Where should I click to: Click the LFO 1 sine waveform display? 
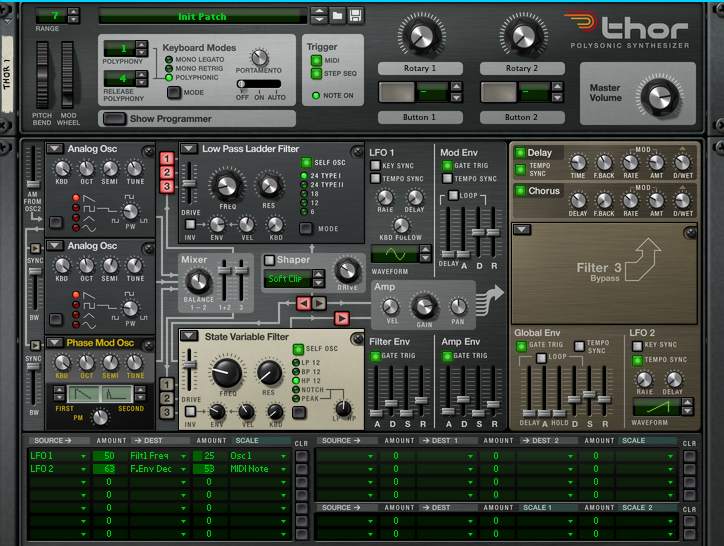[x=395, y=254]
